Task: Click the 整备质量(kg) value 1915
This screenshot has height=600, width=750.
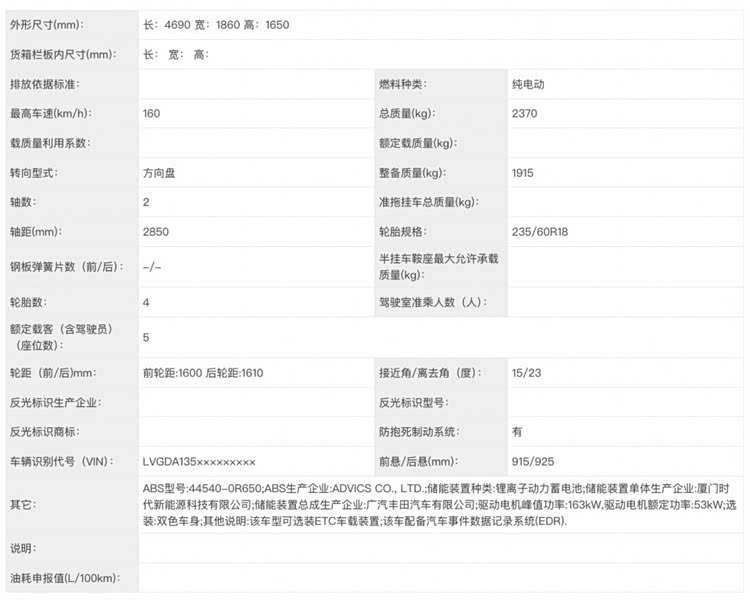Action: 522,173
